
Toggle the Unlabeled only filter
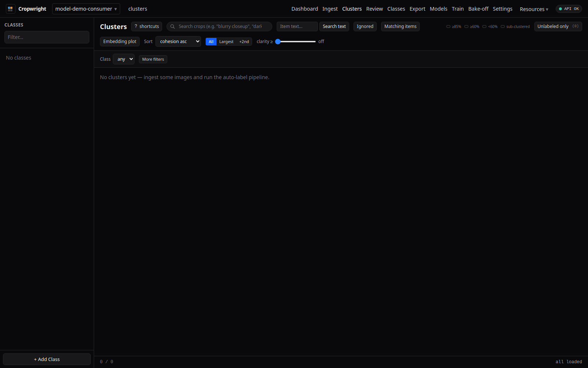(x=558, y=26)
